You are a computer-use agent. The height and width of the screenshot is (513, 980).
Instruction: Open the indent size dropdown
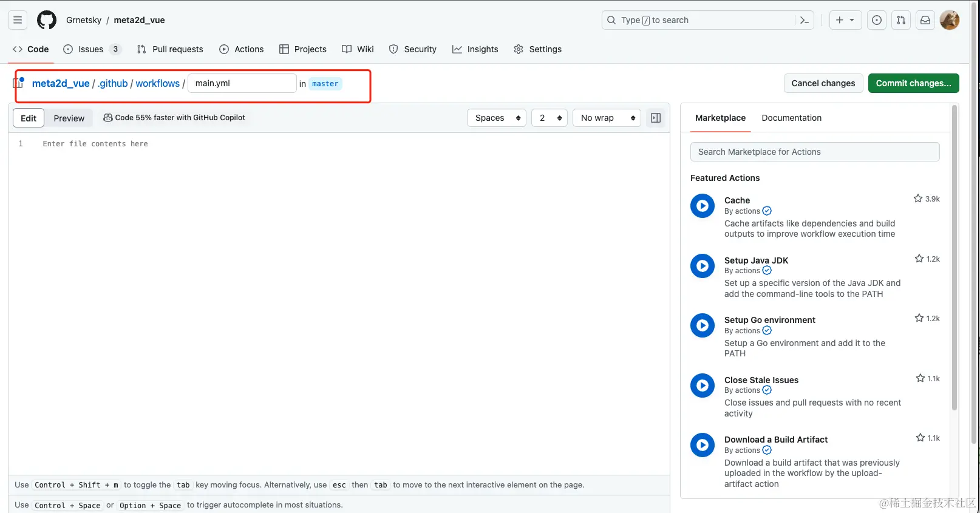550,118
